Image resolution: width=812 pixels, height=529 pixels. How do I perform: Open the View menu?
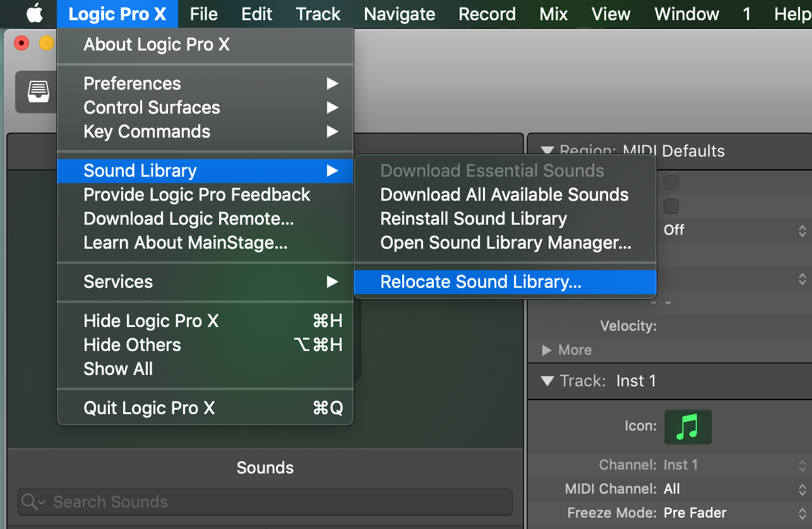pos(611,14)
